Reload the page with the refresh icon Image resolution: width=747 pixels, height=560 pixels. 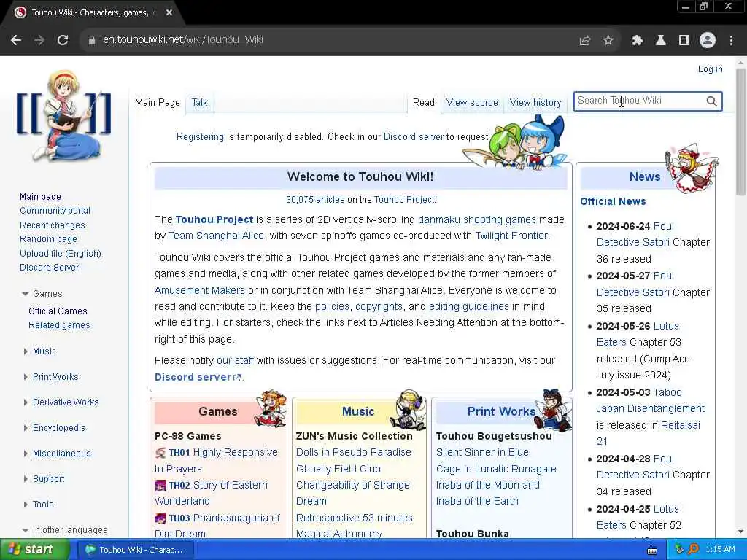pyautogui.click(x=63, y=40)
